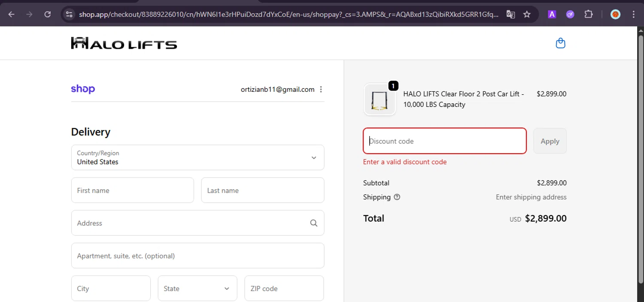Focus the Last name field
Image resolution: width=644 pixels, height=302 pixels.
(262, 190)
